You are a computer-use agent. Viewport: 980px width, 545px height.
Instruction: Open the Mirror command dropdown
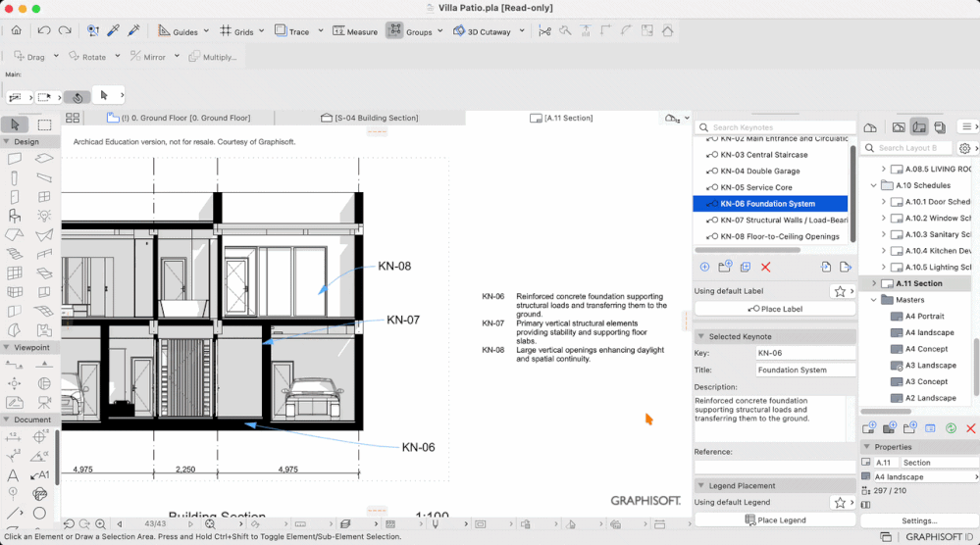177,56
